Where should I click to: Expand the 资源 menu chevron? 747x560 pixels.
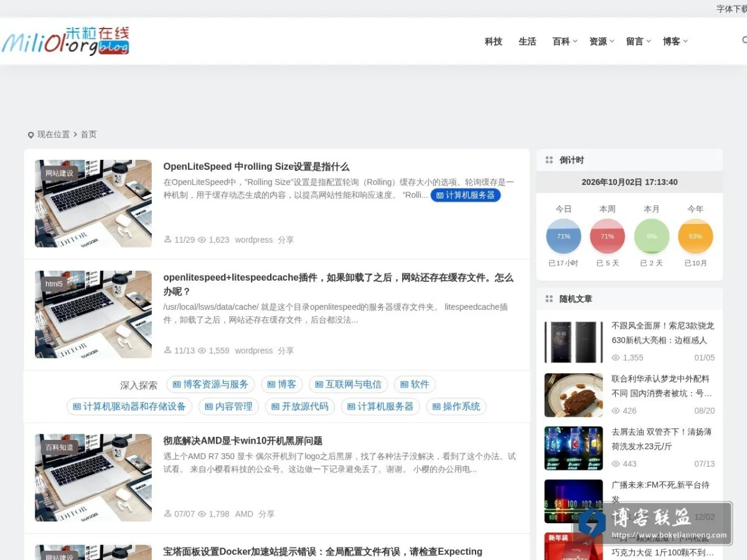(x=612, y=41)
